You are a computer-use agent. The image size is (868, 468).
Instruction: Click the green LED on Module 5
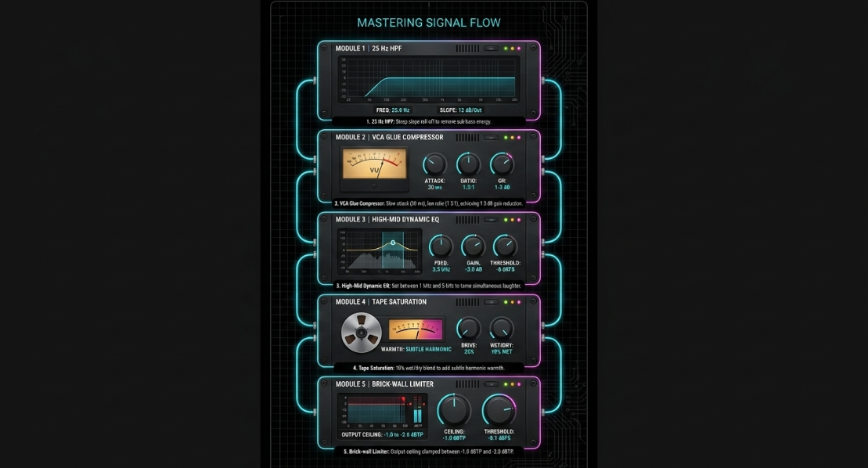click(x=506, y=384)
